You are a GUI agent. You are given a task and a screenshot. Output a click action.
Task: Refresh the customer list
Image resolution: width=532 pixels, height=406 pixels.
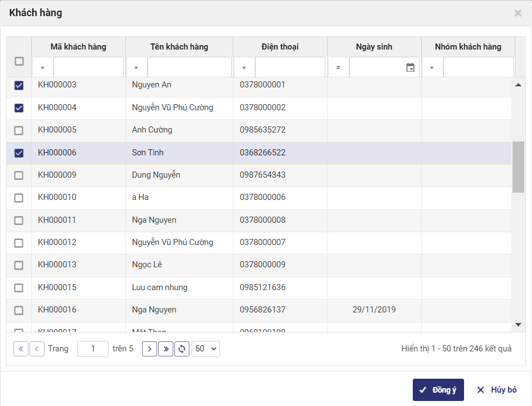click(x=182, y=349)
